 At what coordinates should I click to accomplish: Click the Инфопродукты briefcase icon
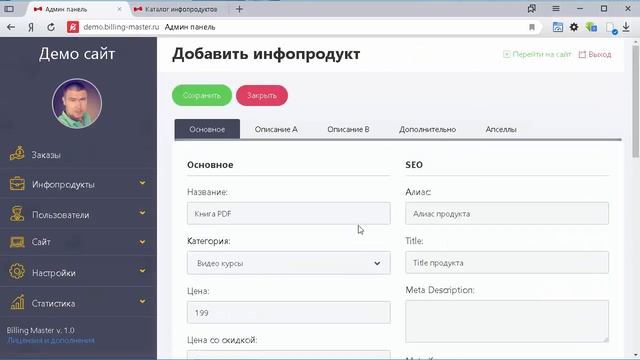(x=17, y=184)
